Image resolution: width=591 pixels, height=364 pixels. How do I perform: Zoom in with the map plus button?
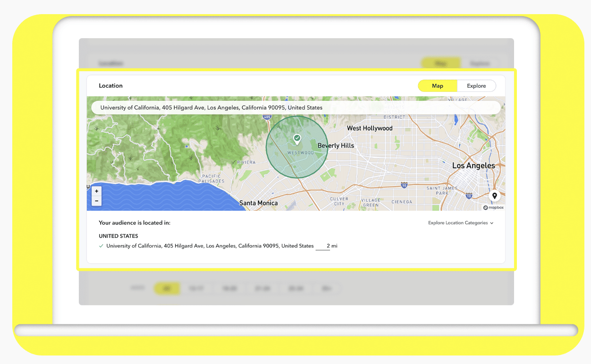[96, 191]
